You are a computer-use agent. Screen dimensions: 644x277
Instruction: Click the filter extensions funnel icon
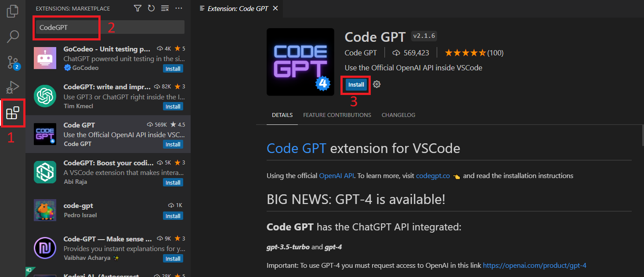coord(137,8)
